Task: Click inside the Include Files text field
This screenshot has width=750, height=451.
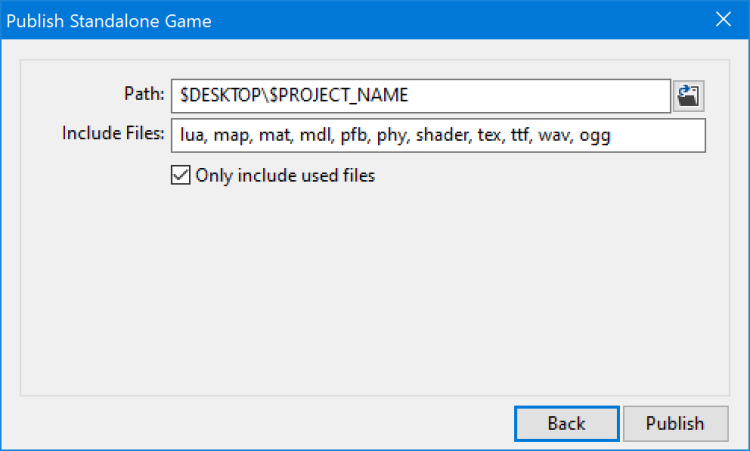Action: click(438, 136)
